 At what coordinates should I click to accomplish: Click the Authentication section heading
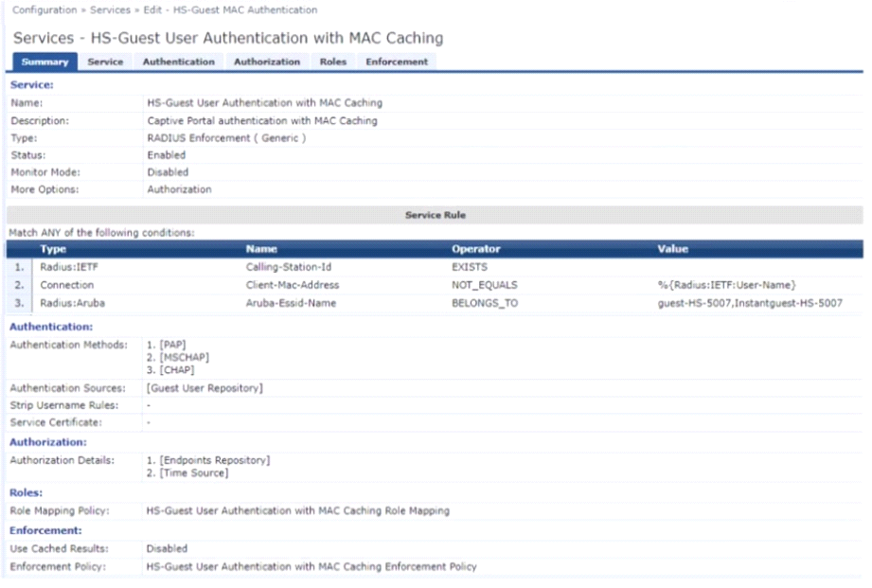51,327
